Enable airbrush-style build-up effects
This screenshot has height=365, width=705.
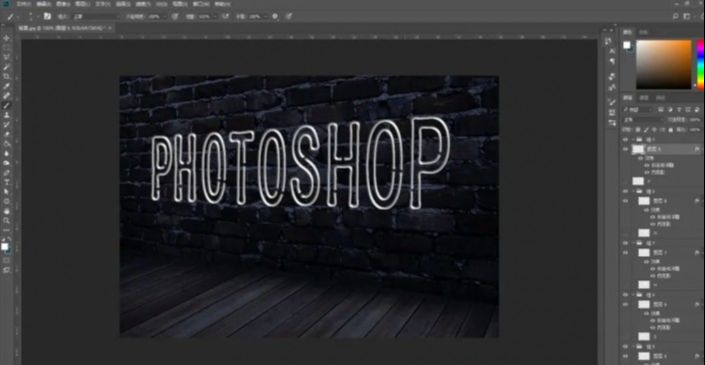[225, 16]
